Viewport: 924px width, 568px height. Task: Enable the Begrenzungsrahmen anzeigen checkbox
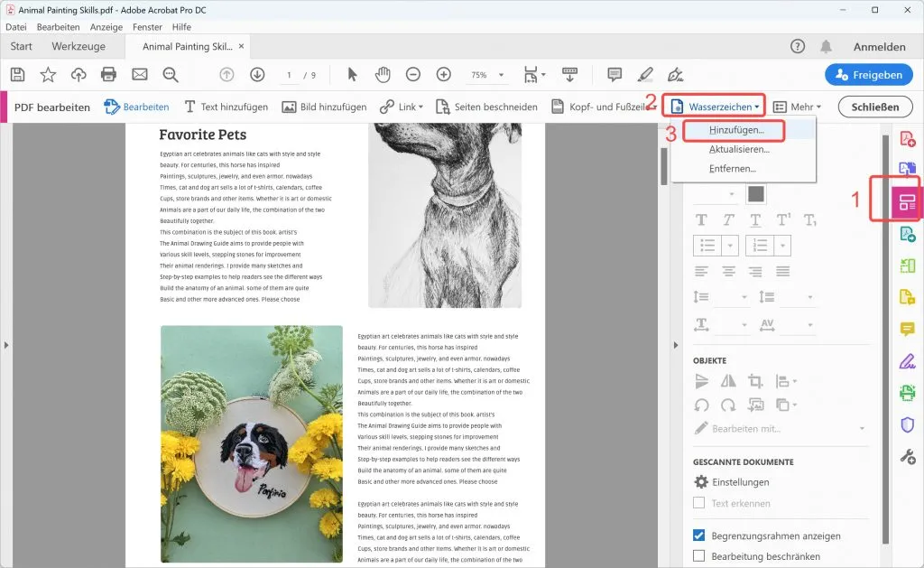[698, 535]
